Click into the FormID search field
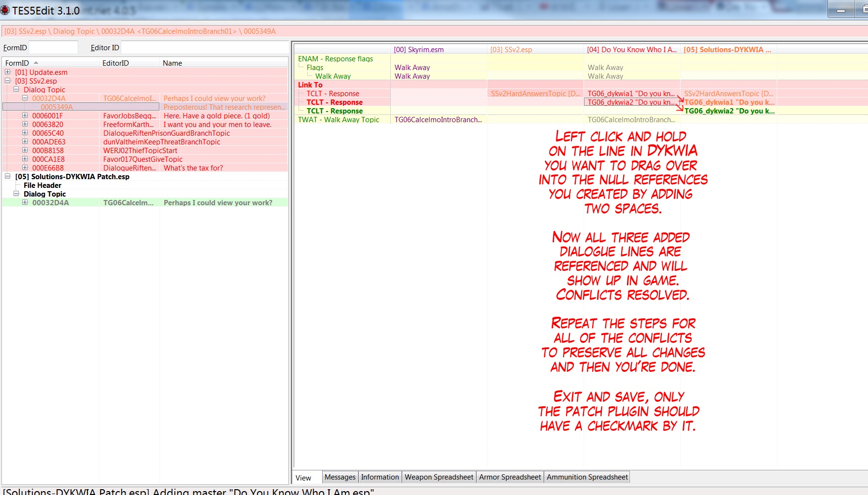Viewport: 868px width, 495px height. click(53, 47)
